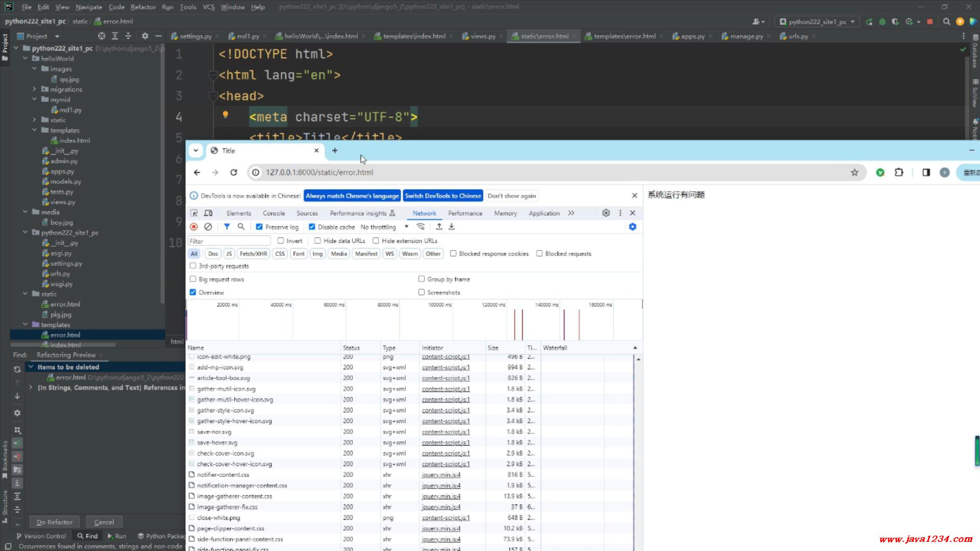Open the No throttling dropdown

(384, 227)
